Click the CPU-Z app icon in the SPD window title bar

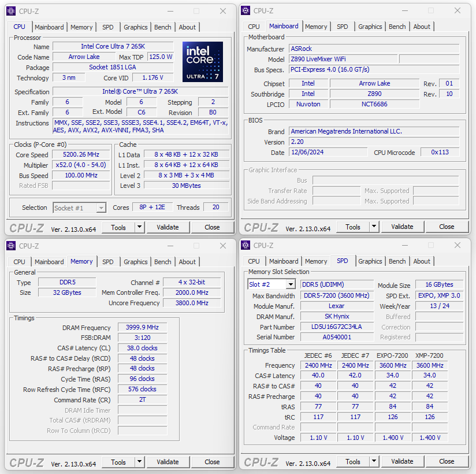click(246, 245)
